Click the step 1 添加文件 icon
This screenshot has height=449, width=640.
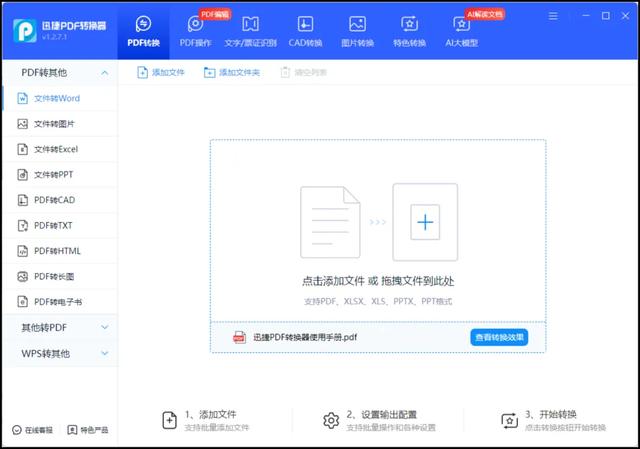(169, 420)
